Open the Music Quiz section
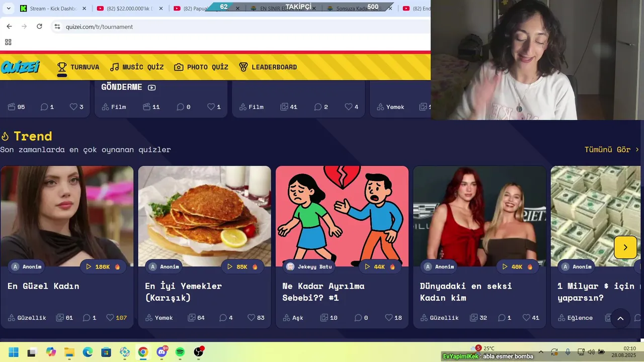The height and width of the screenshot is (362, 644). pos(137,67)
